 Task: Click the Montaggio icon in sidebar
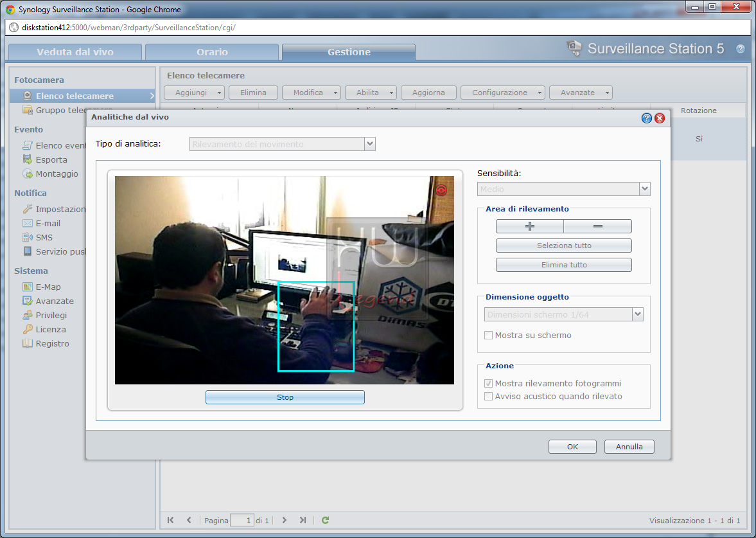pos(28,174)
